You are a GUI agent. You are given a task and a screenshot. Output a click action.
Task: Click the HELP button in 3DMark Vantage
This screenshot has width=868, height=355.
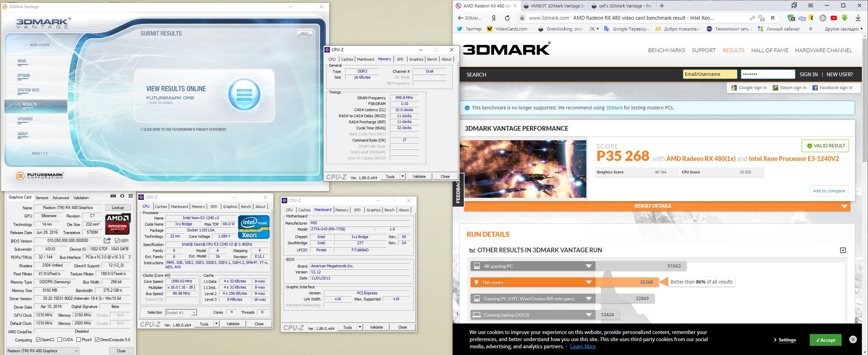click(x=304, y=33)
